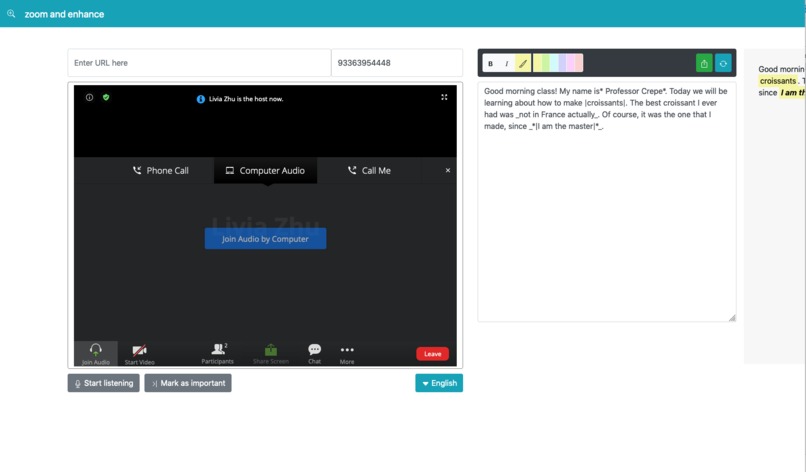Switch to the Call Me tab
The height and width of the screenshot is (472, 806).
tap(369, 170)
